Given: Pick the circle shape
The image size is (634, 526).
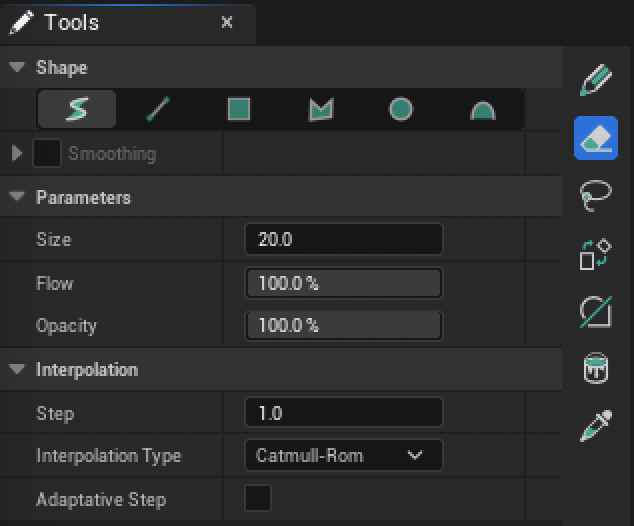Looking at the screenshot, I should click(401, 109).
